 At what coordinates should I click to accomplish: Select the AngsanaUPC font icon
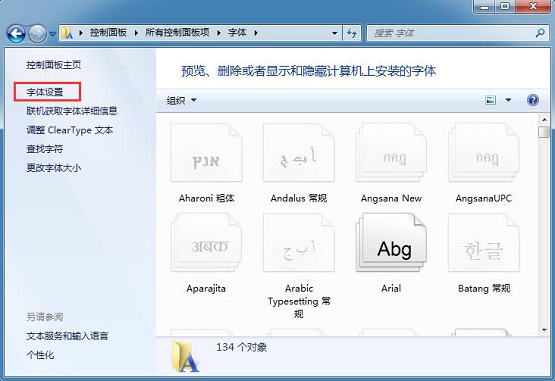484,152
